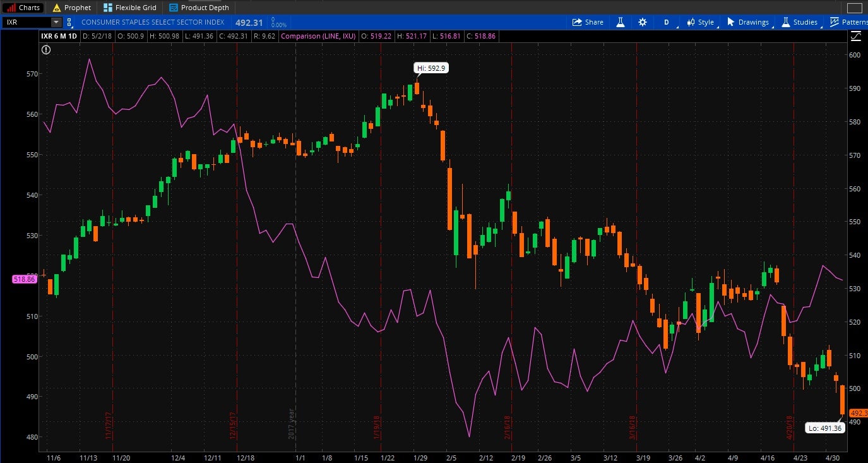Viewport: 868px width, 463px height.
Task: Click the CONSUMER STAPLES SELECT SECTOR INDEX name
Action: (153, 22)
